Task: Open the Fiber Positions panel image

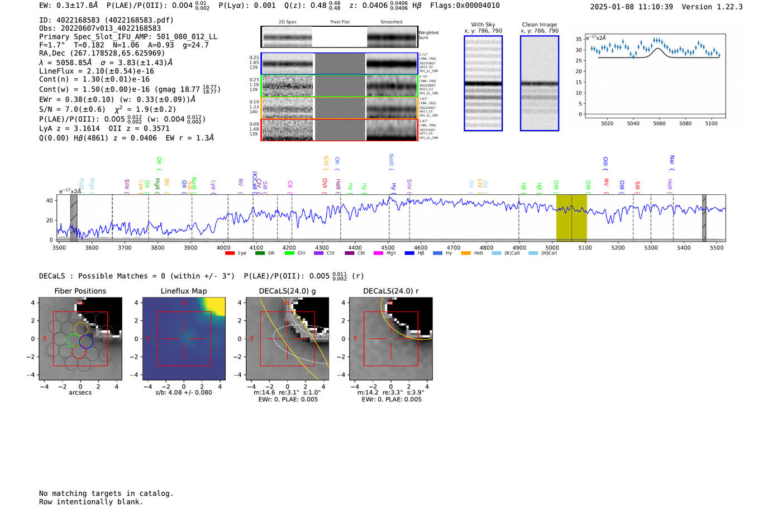Action: pos(80,339)
